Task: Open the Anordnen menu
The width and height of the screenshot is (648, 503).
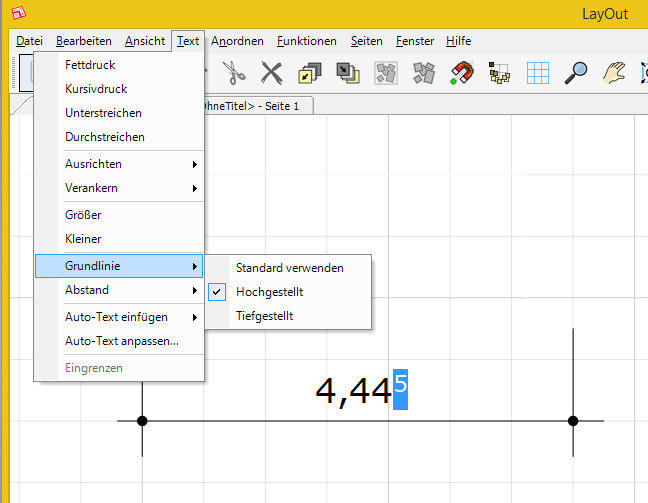Action: 237,41
